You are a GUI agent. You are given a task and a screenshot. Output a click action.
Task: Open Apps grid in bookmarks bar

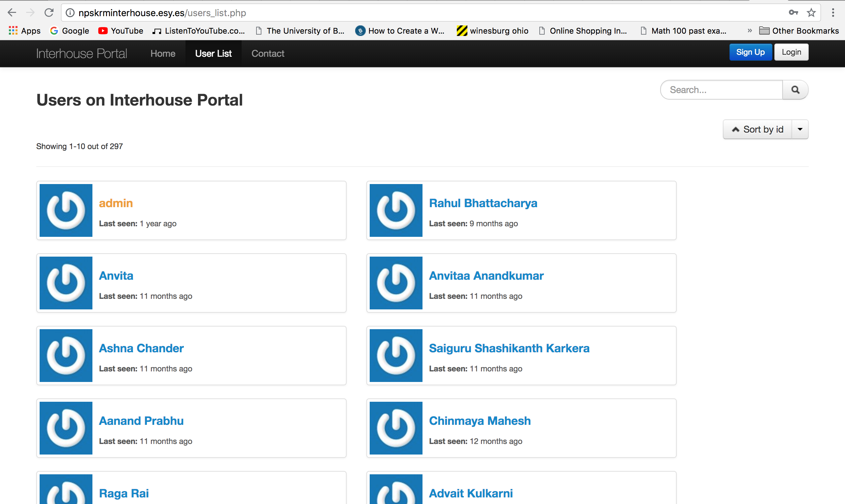[24, 31]
